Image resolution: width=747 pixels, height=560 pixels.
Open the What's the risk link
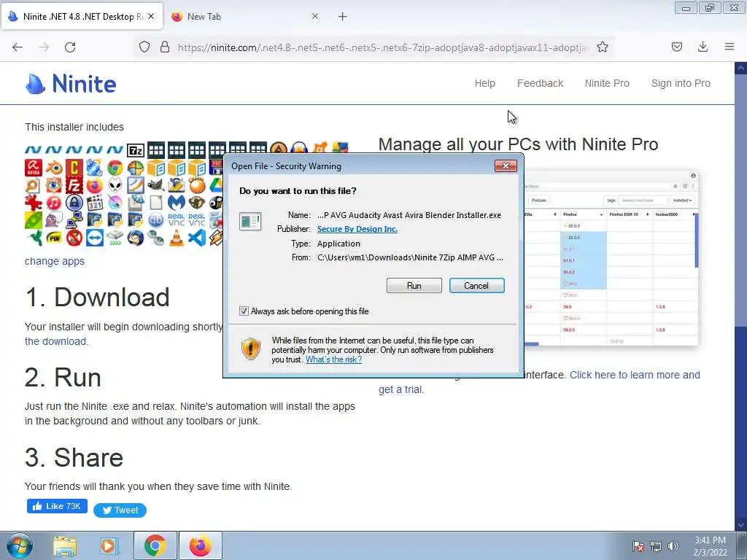click(333, 359)
